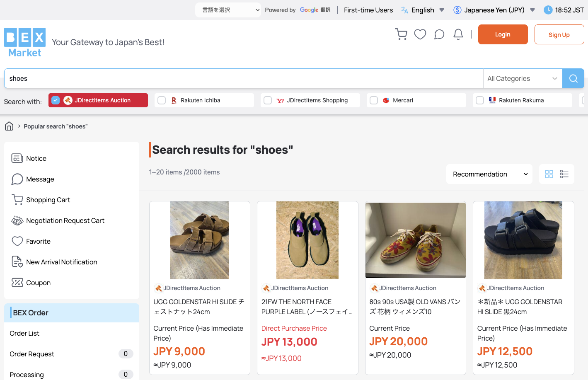588x380 pixels.
Task: Click the Shopping Cart sidebar icon
Action: (17, 200)
